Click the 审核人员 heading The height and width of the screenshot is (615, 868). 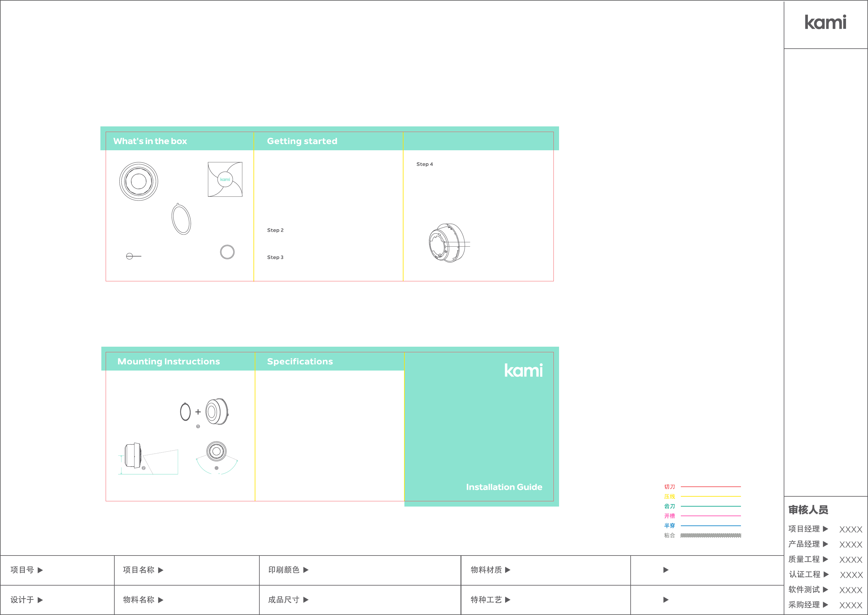point(808,510)
